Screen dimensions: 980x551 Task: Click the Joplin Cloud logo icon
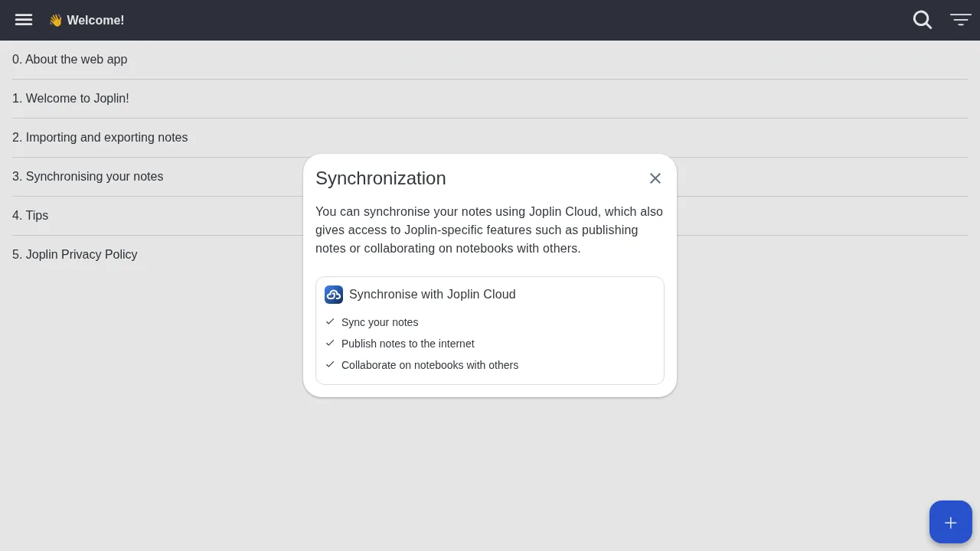pos(334,295)
